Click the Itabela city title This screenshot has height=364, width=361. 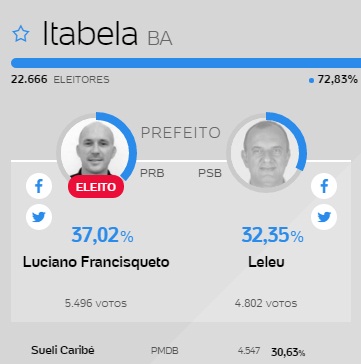[90, 34]
